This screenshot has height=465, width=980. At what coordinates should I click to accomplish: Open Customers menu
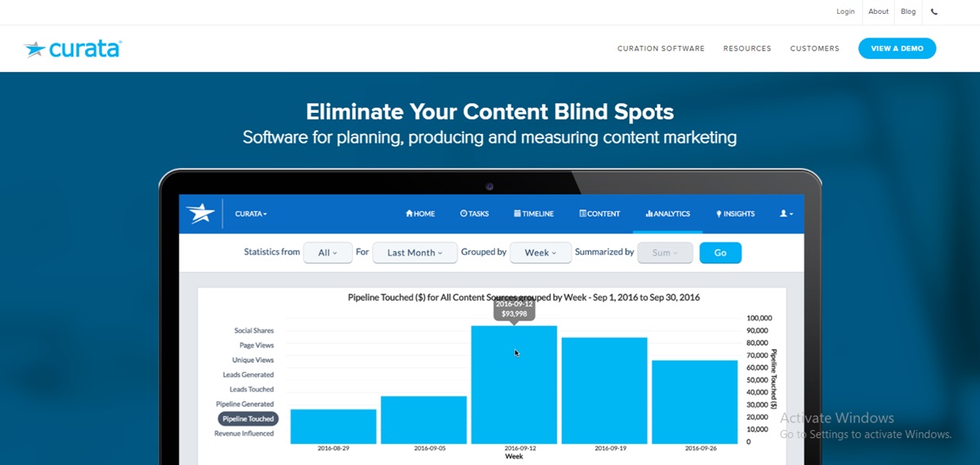(x=814, y=49)
